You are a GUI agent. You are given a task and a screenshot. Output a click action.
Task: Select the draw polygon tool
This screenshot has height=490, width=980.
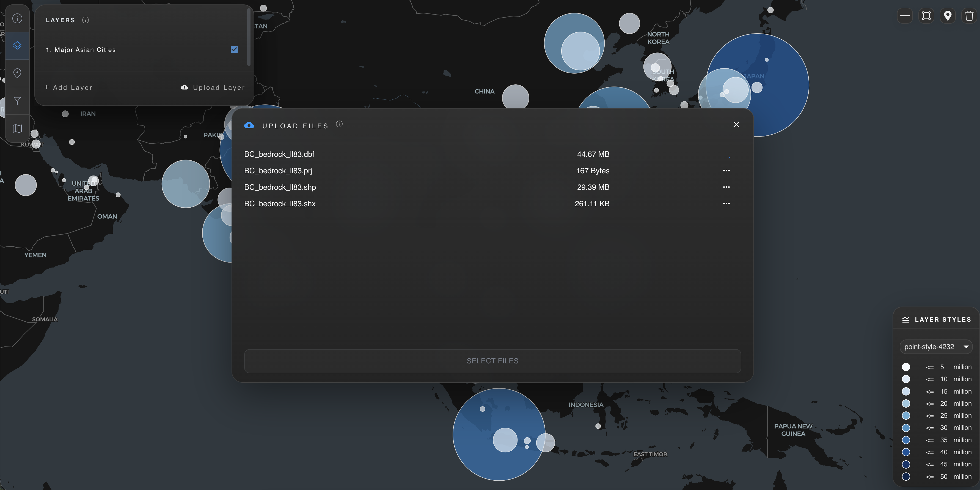[926, 16]
